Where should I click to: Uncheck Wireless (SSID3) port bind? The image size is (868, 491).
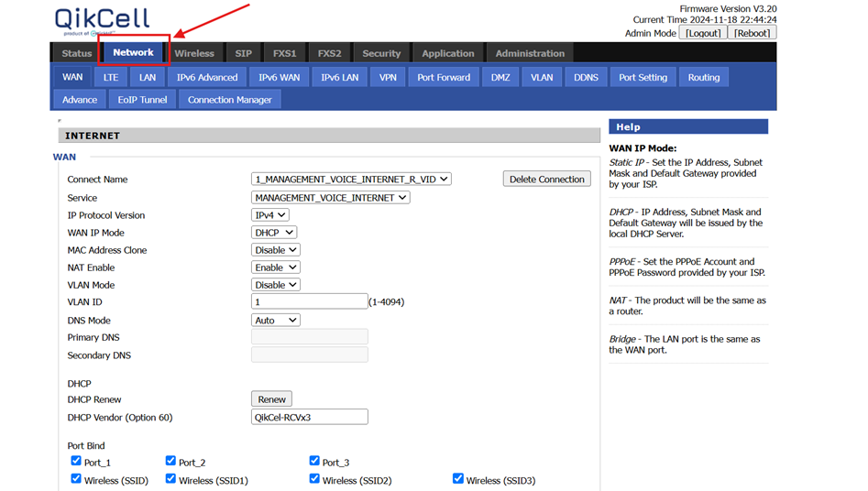457,479
